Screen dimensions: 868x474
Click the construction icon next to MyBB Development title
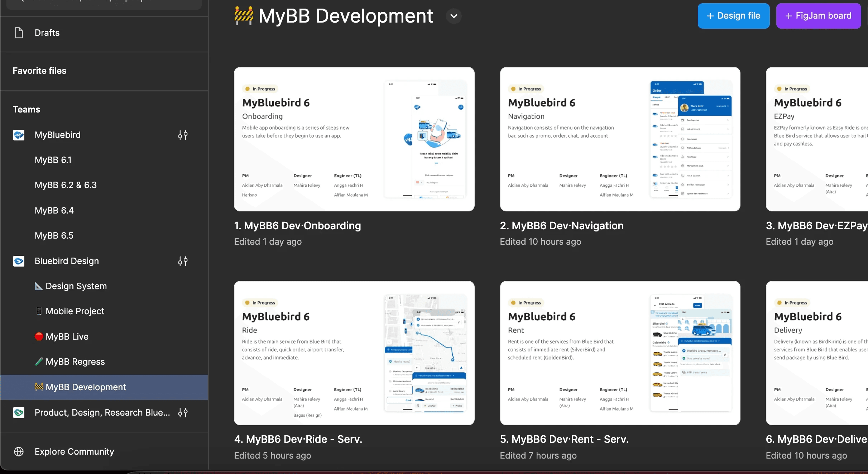243,16
